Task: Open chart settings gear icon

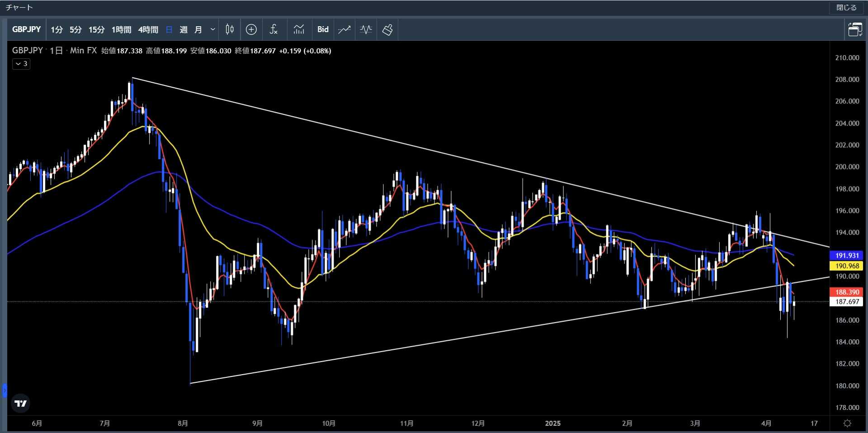Action: (848, 424)
